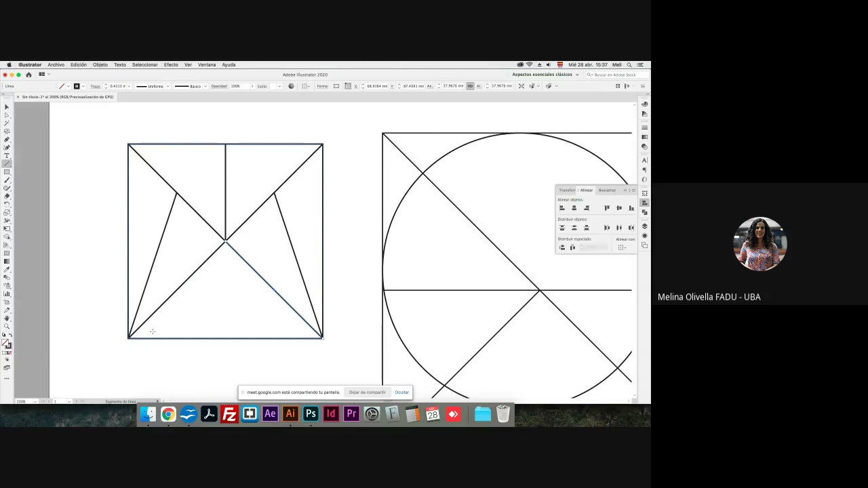Open the fill color dropdown arrow

tap(68, 86)
